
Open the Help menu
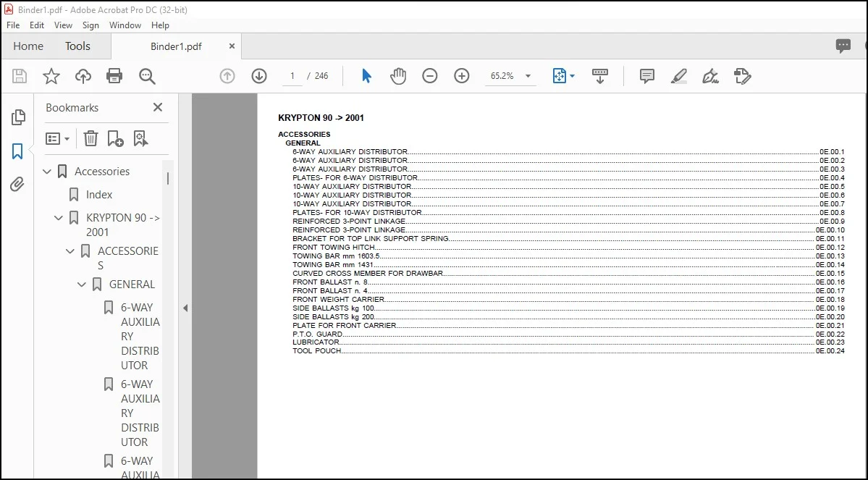(x=160, y=25)
